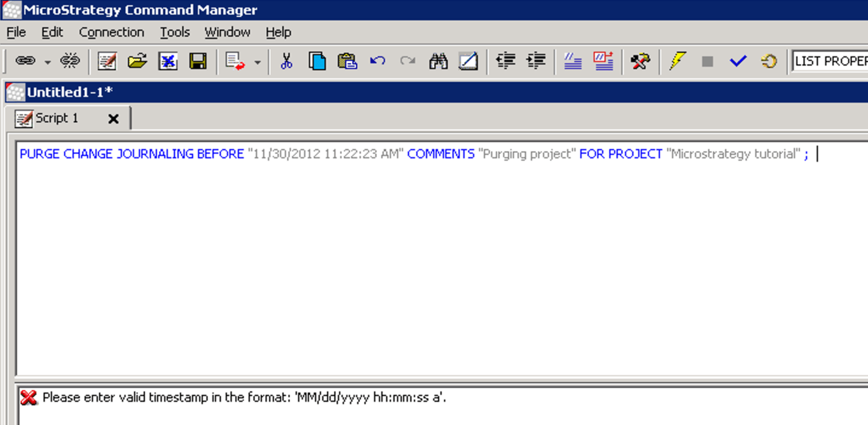Close the Script 1 tab
Viewport: 868px width, 425px height.
(113, 119)
